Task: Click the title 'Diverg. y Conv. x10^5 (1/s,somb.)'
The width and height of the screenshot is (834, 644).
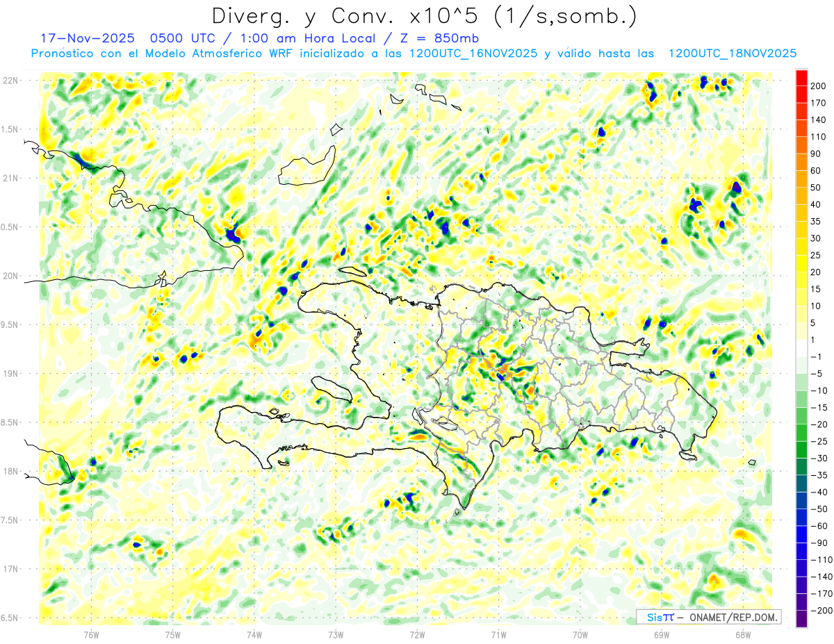Action: [424, 17]
